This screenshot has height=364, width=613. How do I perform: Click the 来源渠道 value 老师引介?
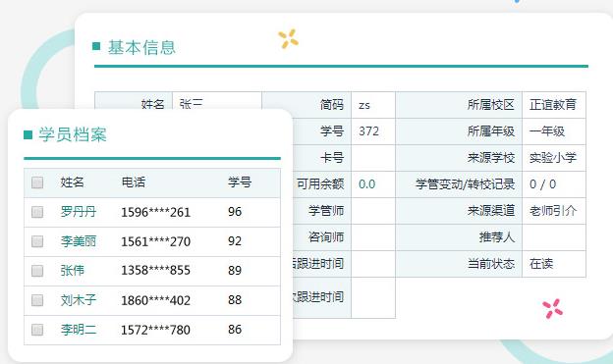(553, 211)
